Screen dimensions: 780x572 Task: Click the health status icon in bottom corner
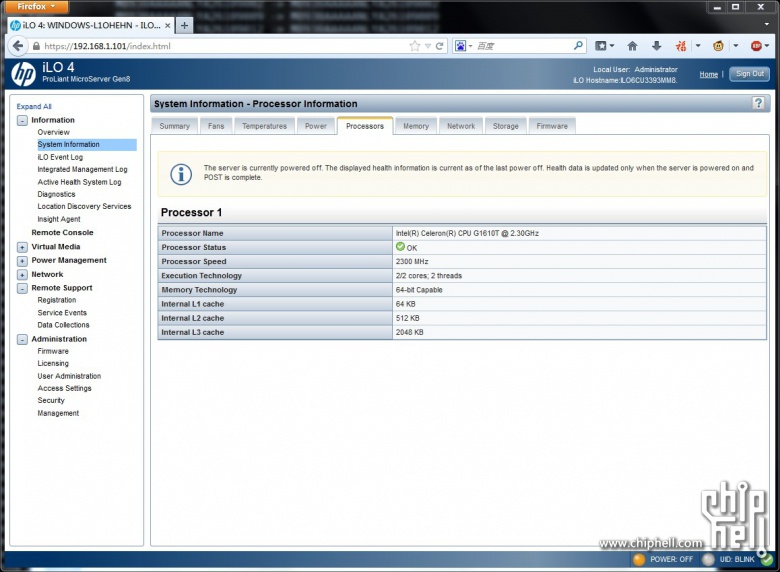(767, 559)
